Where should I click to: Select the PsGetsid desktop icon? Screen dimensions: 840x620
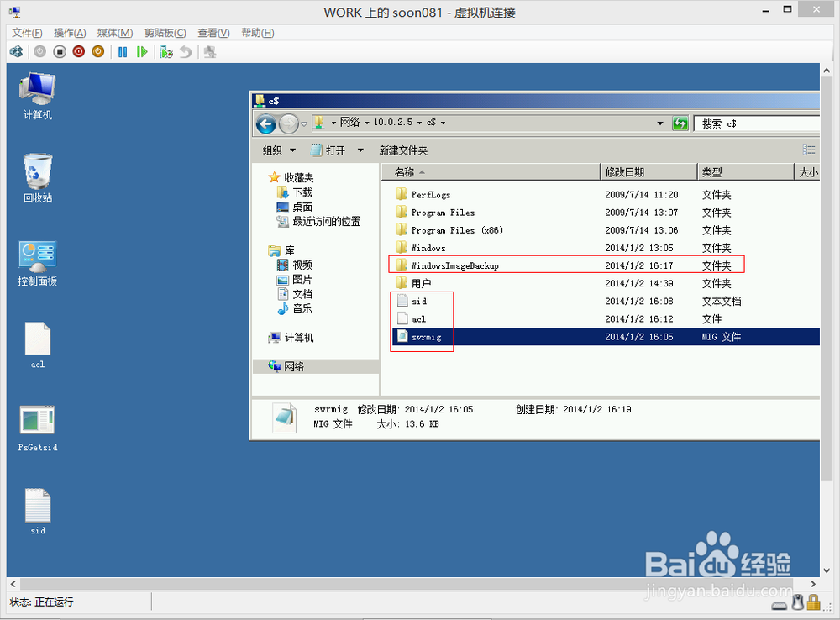38,428
